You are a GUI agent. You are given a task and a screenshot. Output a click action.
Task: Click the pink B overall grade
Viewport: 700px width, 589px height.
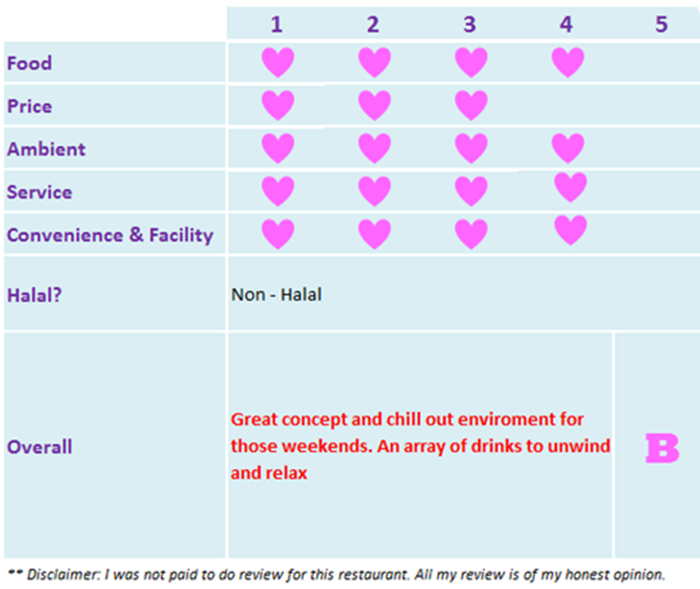(661, 449)
